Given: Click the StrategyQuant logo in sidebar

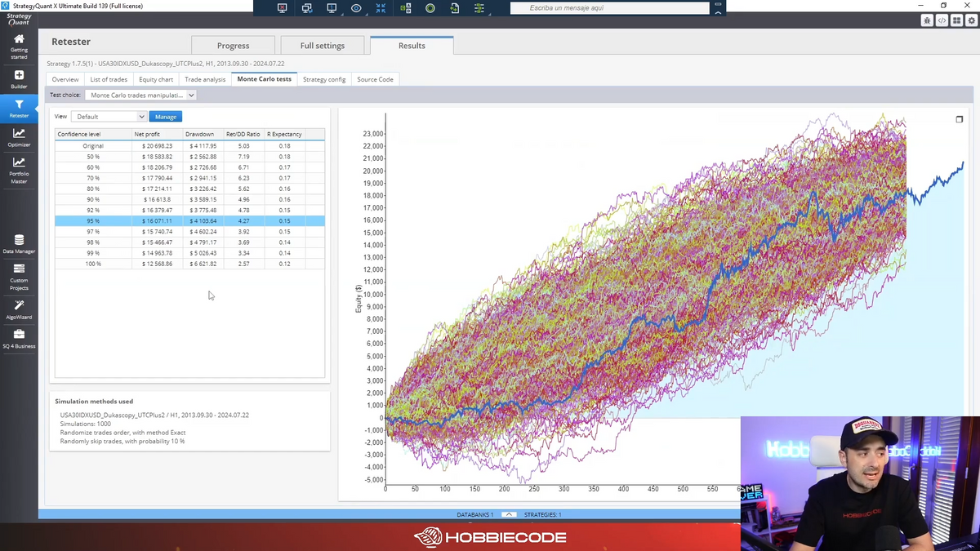Looking at the screenshot, I should click(x=19, y=20).
